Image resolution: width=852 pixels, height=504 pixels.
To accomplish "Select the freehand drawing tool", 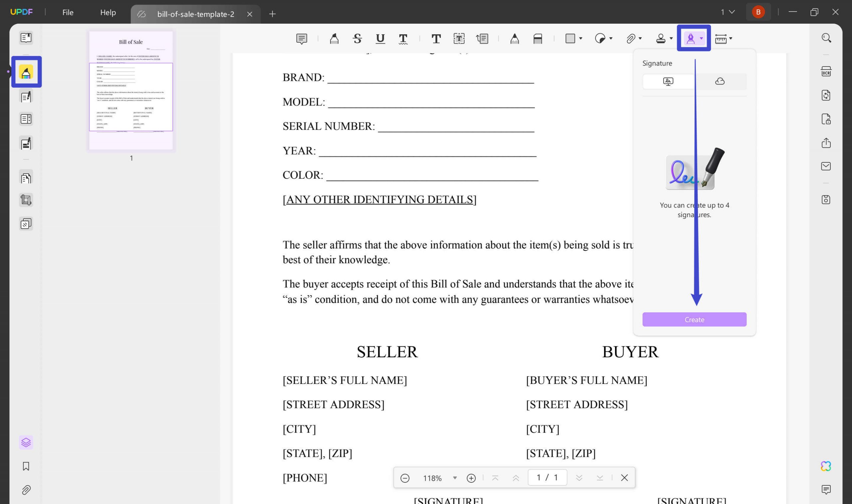I will (x=514, y=38).
